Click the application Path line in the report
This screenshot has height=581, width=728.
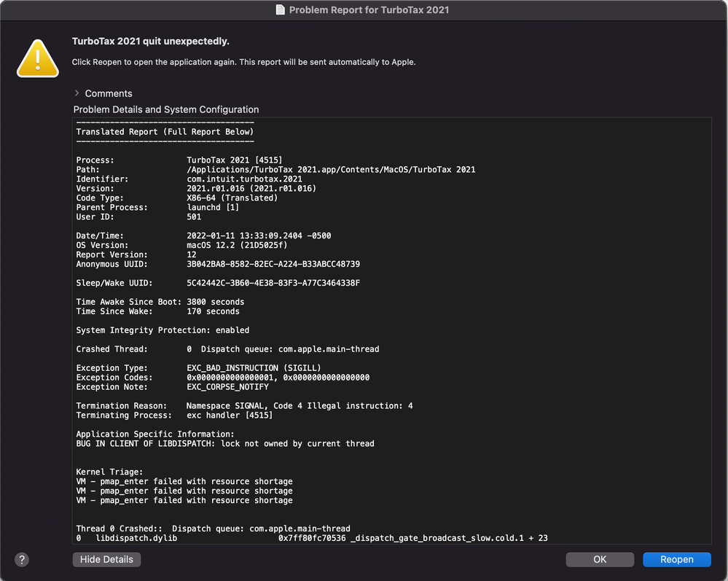click(275, 170)
